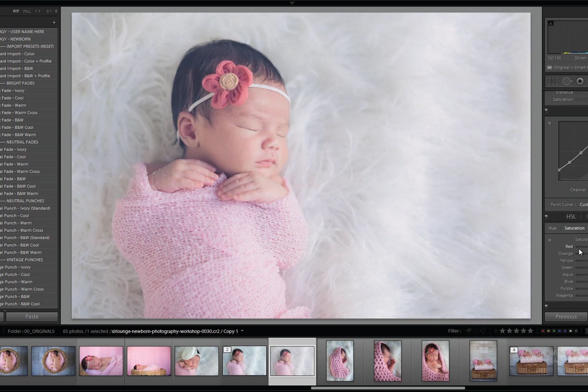Click the stack badge '2' on filmstrip thumbnail
588x392 pixels.
pos(227,349)
